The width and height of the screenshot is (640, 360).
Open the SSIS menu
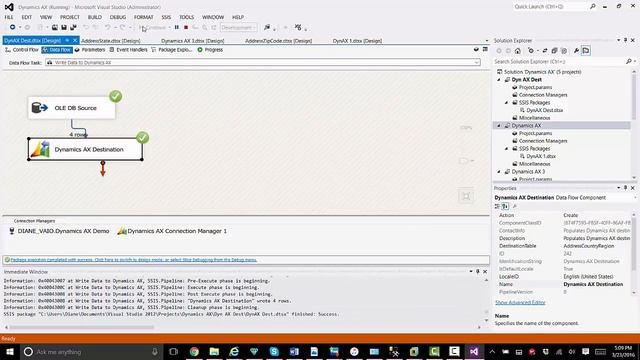[x=166, y=17]
